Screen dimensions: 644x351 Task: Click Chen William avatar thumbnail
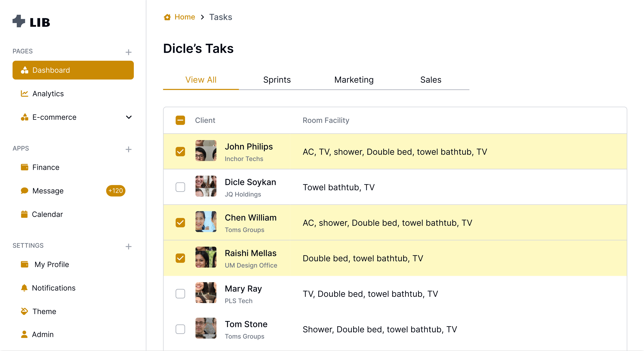tap(206, 221)
